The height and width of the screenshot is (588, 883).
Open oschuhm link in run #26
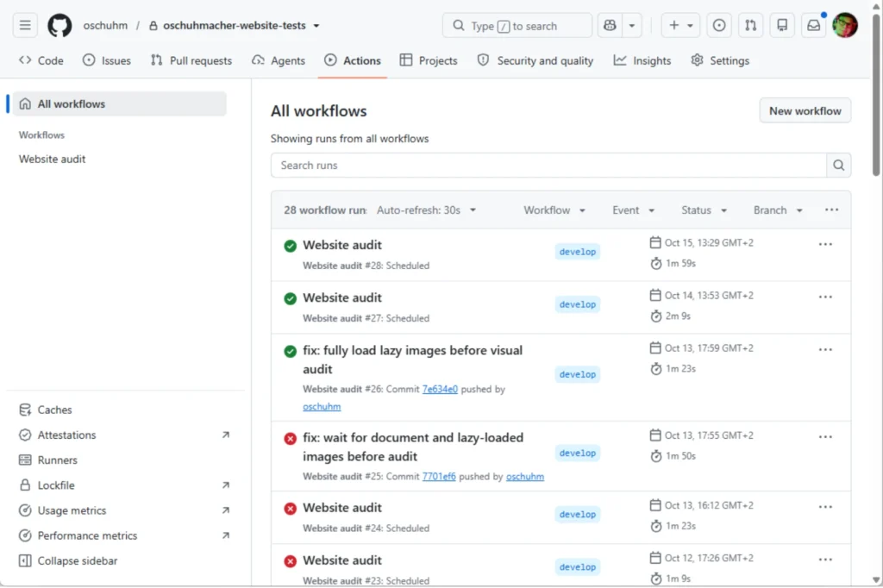click(x=322, y=407)
